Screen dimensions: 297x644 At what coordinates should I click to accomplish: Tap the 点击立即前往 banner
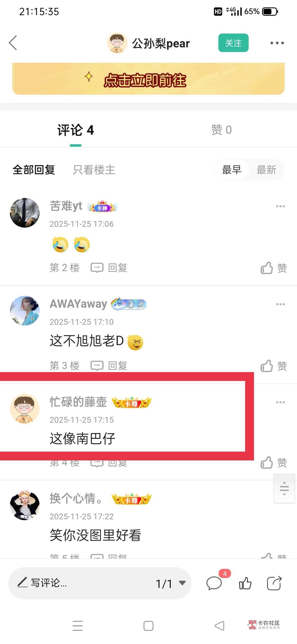click(x=148, y=79)
